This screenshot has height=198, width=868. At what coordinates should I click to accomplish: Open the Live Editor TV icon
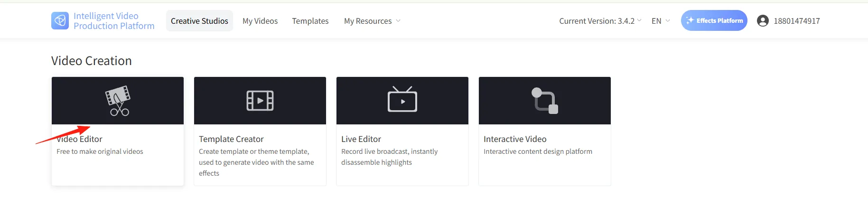(402, 99)
